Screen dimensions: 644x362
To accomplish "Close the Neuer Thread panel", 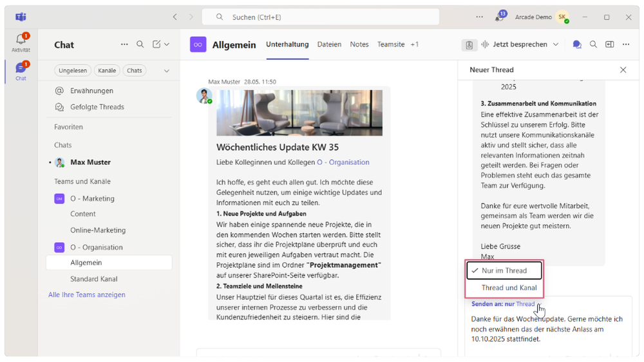I will pyautogui.click(x=623, y=70).
